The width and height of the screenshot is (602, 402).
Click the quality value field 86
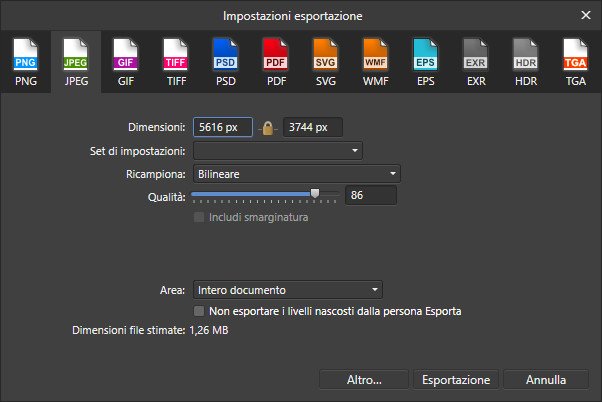(x=370, y=195)
